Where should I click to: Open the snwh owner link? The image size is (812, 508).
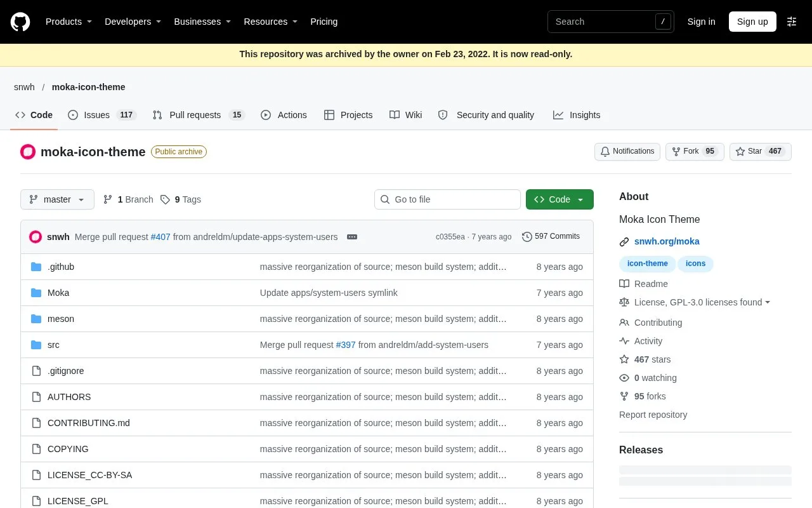point(24,87)
